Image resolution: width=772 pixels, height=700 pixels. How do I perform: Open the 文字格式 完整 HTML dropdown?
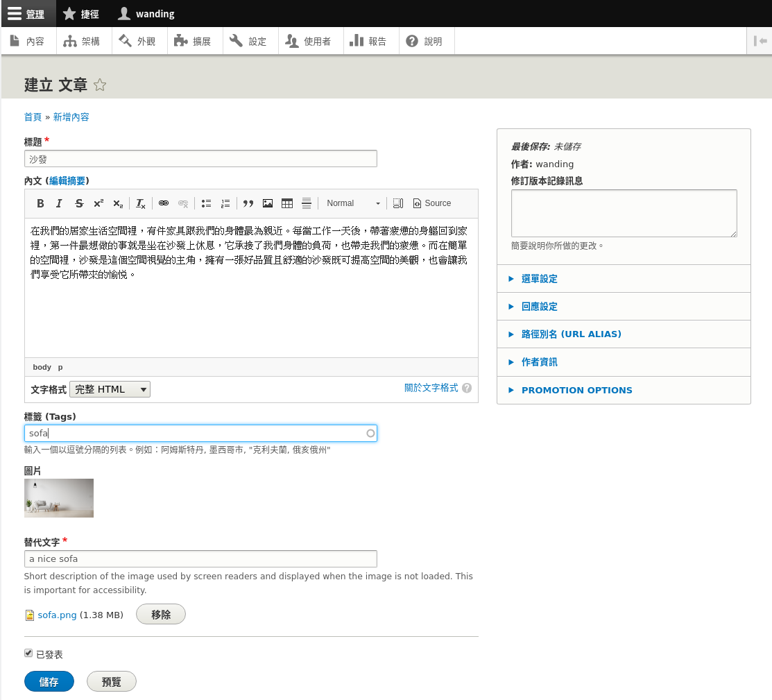click(x=110, y=389)
